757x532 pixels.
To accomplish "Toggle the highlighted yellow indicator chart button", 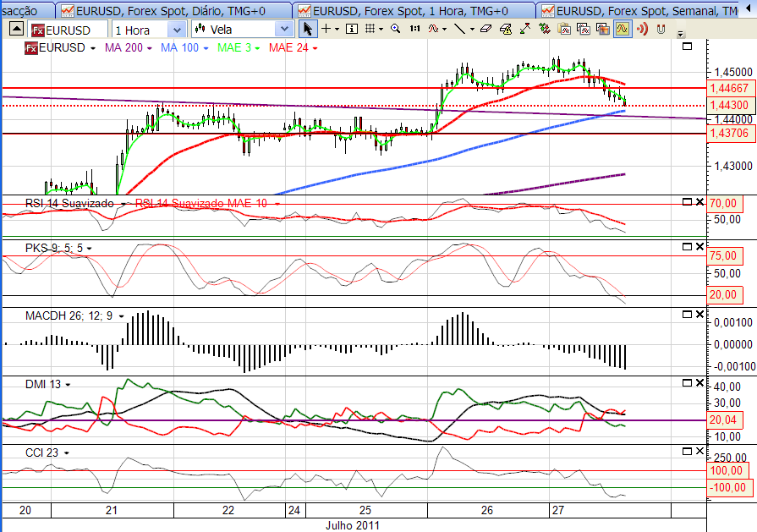I will [x=622, y=29].
